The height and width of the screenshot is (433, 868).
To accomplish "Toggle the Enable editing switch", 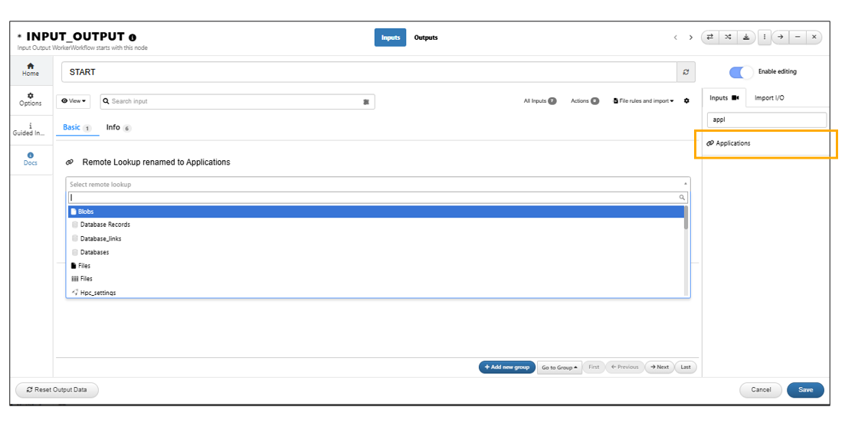I will [741, 72].
